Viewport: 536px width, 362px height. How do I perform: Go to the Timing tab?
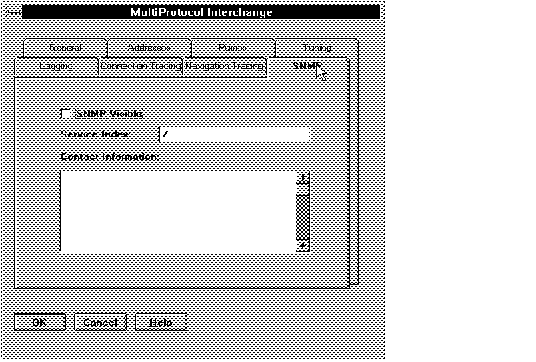(317, 48)
